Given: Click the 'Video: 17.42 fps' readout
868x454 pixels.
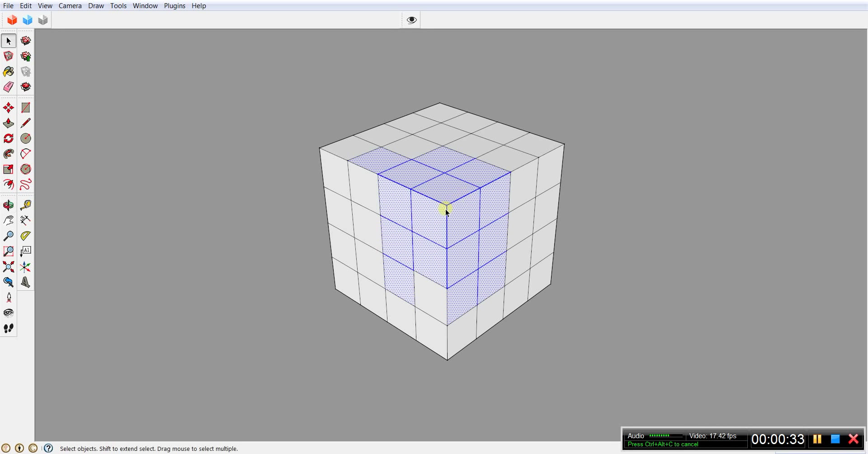Looking at the screenshot, I should (713, 436).
